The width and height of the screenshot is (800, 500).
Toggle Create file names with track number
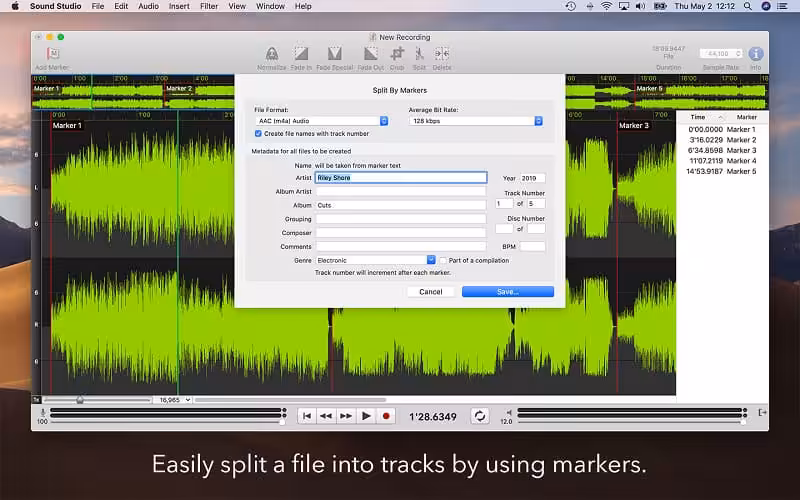tap(258, 134)
